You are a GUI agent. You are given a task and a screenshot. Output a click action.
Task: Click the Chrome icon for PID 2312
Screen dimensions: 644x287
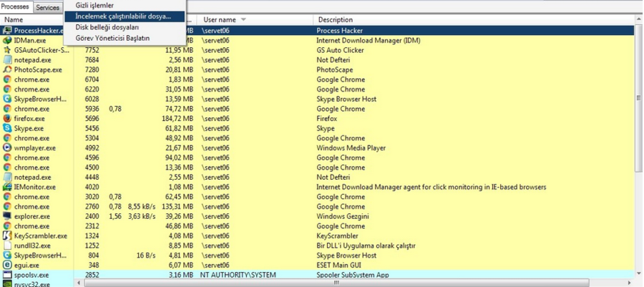pos(7,226)
